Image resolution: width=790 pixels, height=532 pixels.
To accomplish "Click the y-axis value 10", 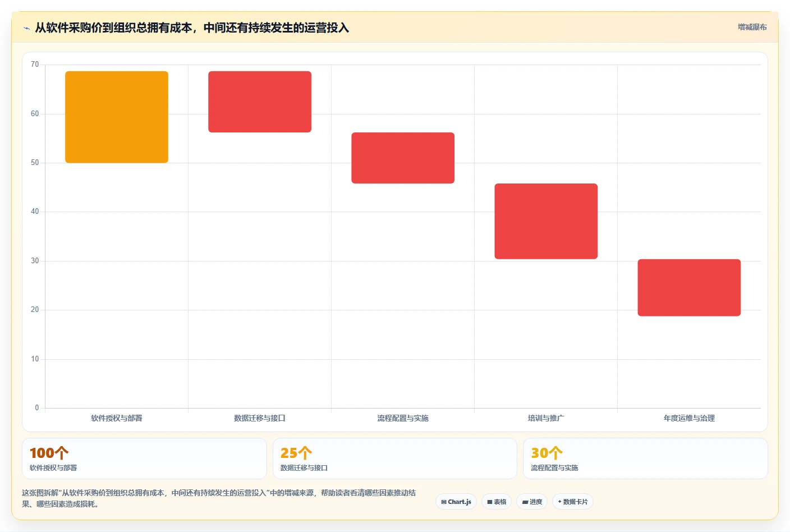I will (35, 359).
